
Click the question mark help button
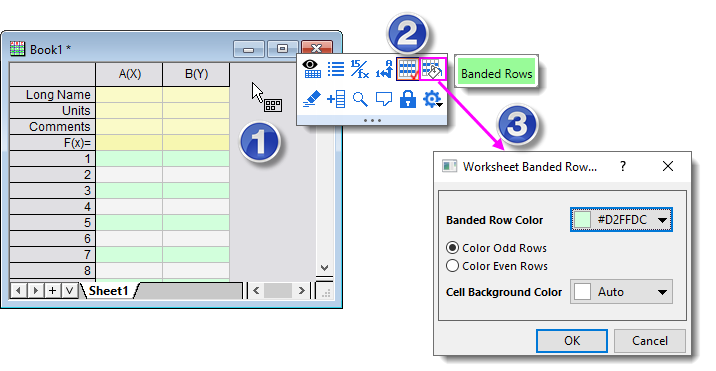pos(623,166)
